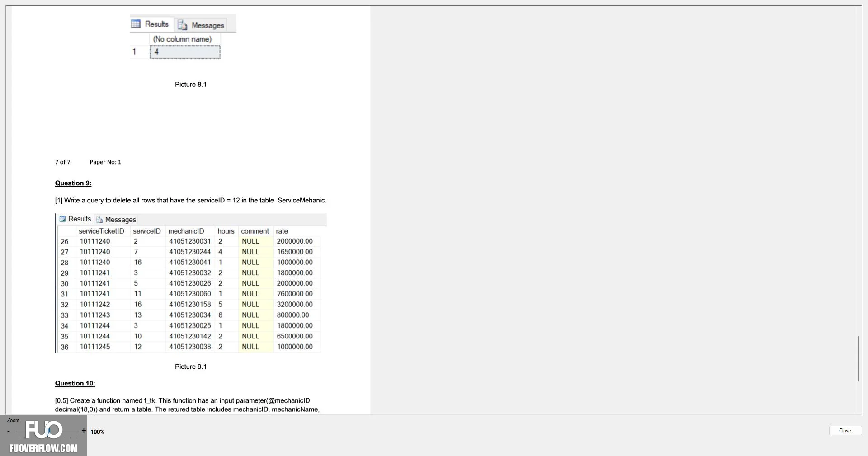Click the Results tab in Picture 8.1

pos(151,24)
